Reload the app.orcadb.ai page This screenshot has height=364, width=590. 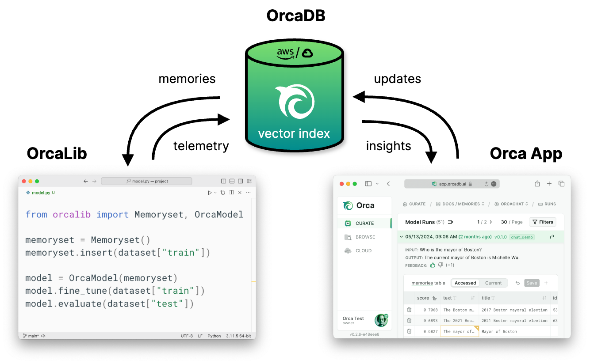click(x=486, y=184)
